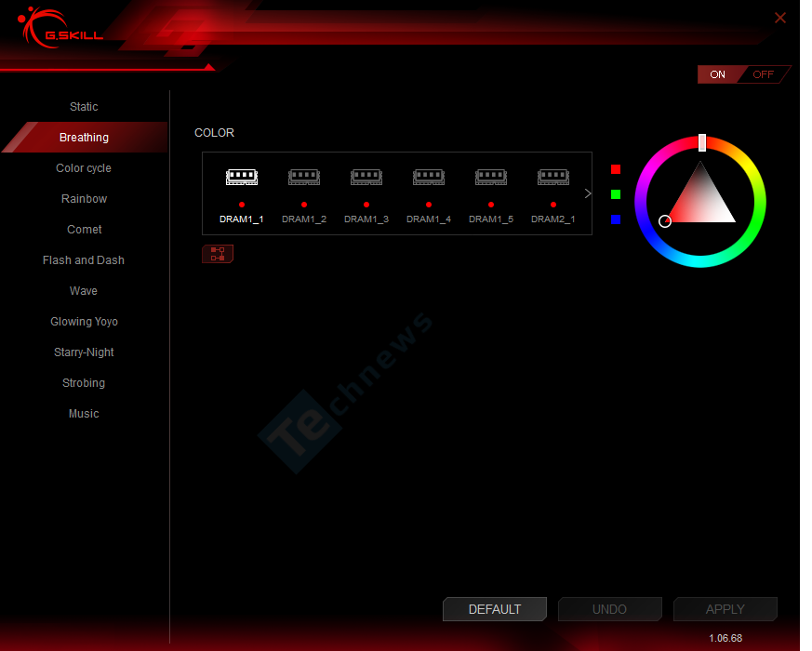Click the DRAM2_1 label text

(x=553, y=219)
